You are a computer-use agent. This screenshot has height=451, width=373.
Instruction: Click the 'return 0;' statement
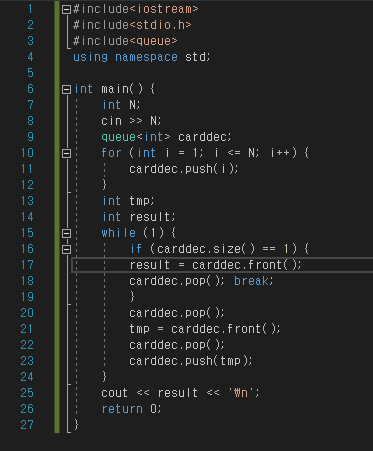click(x=132, y=409)
